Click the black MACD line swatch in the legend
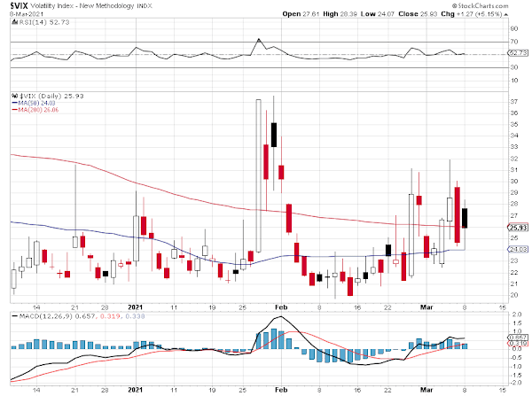Screen dimensions: 532x396 [14, 316]
